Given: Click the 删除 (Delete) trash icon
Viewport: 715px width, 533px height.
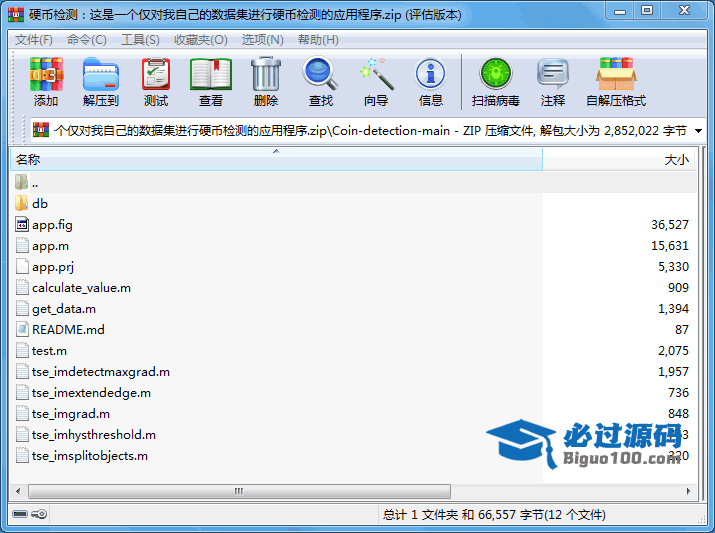Looking at the screenshot, I should (266, 74).
